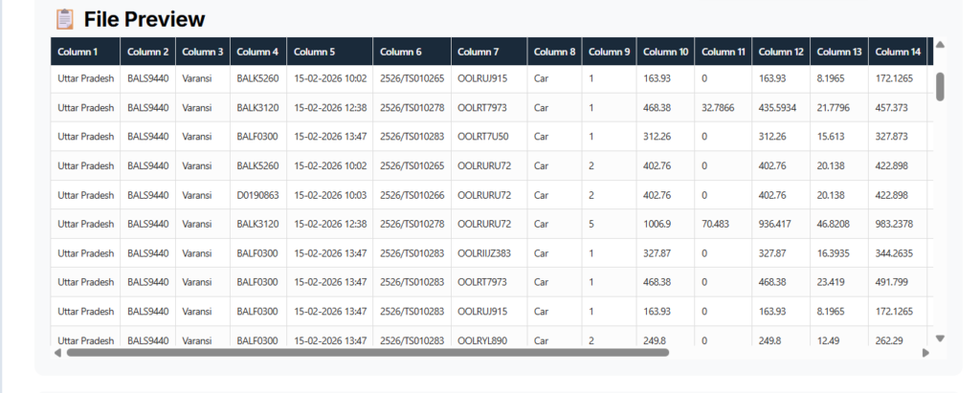Click the vertical scrollbar thumb
The width and height of the screenshot is (980, 393).
pyautogui.click(x=940, y=86)
